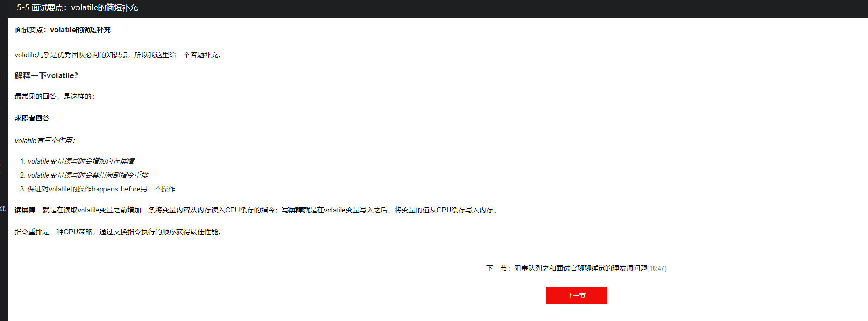This screenshot has height=321, width=868.
Task: Click the red 下一节 button
Action: pyautogui.click(x=576, y=295)
